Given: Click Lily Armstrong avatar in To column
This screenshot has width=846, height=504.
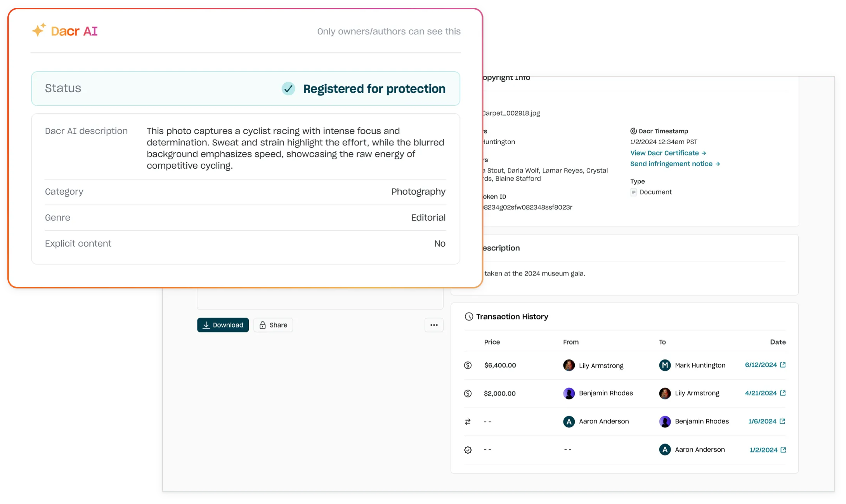Looking at the screenshot, I should coord(665,393).
